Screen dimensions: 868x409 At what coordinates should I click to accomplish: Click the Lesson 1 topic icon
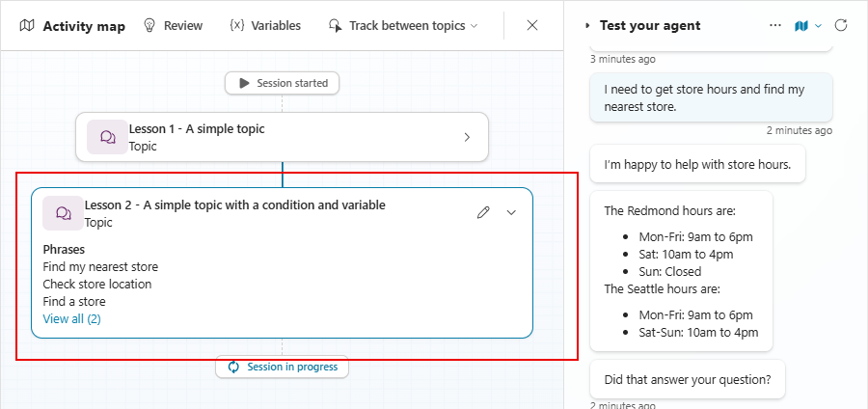click(x=108, y=137)
